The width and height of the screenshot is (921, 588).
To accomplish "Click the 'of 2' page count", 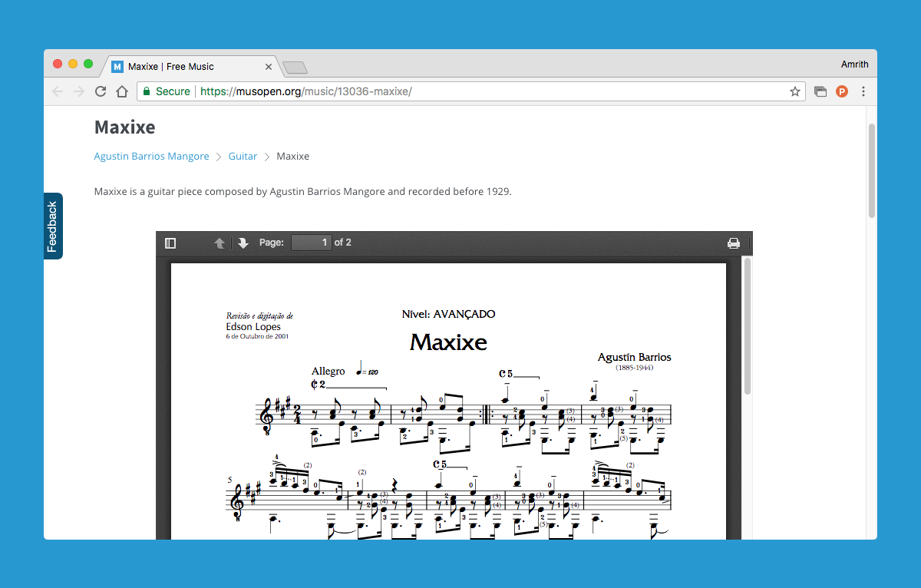I will click(343, 243).
